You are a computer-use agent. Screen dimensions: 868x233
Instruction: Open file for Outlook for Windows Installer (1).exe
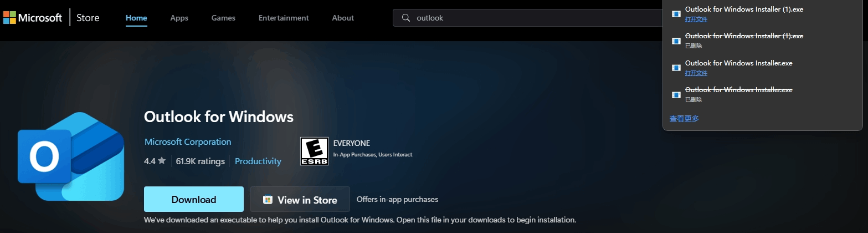pyautogui.click(x=696, y=19)
